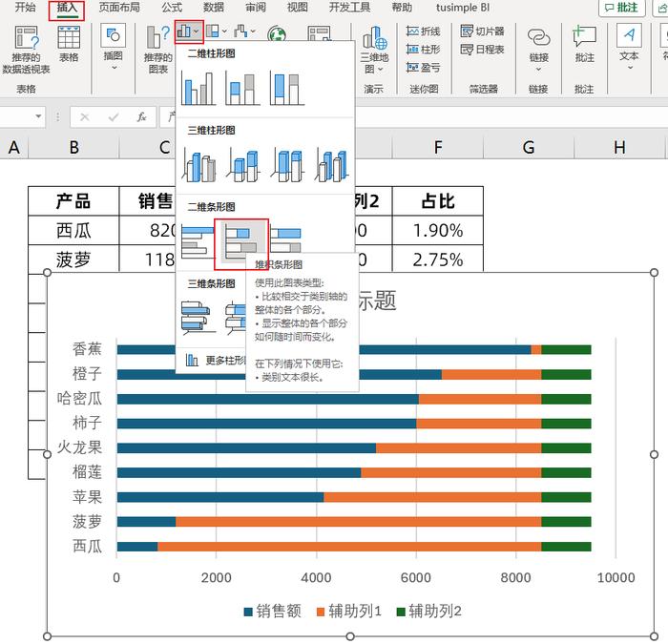Select the 3D clustered column chart
Screen dimensions: 668x644
coord(198,165)
